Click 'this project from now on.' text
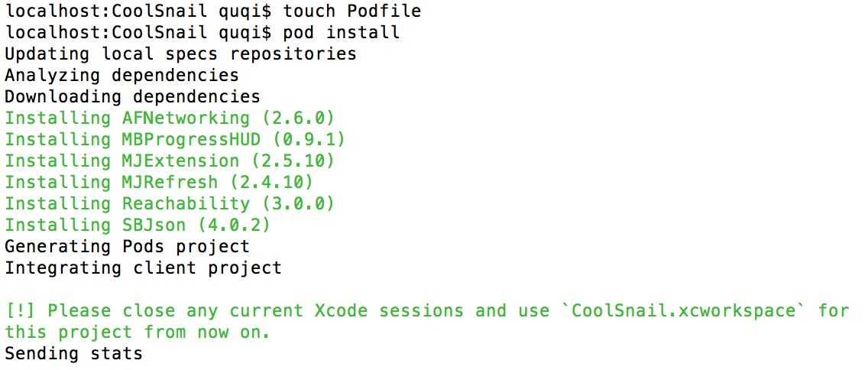Image resolution: width=868 pixels, height=370 pixels. point(138,332)
